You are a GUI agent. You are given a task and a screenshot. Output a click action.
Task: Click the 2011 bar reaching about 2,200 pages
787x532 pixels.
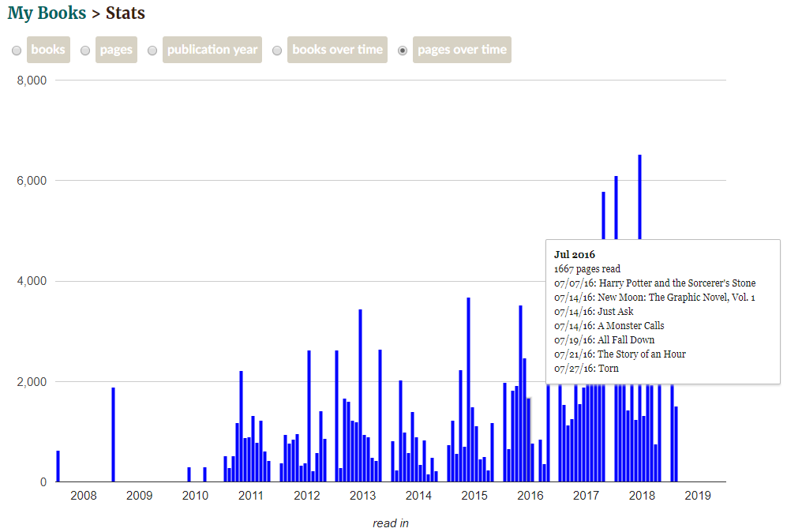pyautogui.click(x=242, y=426)
